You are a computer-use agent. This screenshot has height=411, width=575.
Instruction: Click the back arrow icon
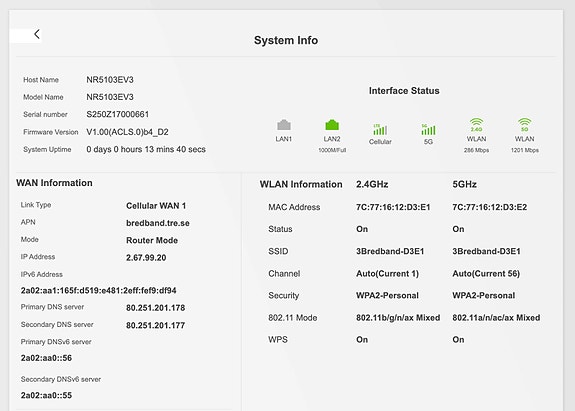pyautogui.click(x=37, y=34)
